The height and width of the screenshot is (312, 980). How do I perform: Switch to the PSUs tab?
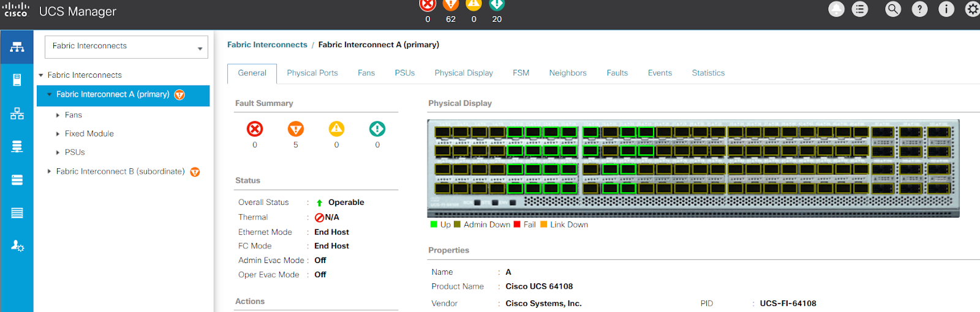pos(405,73)
